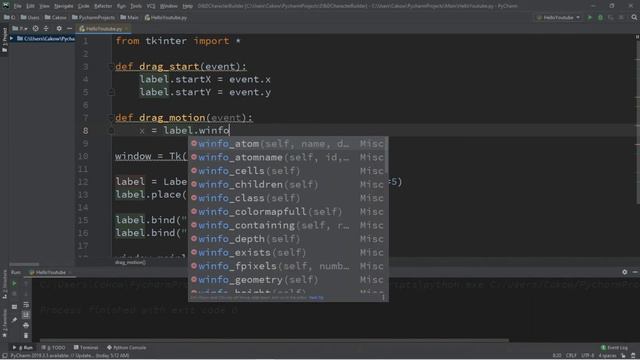This screenshot has width=640, height=360.
Task: Open Run panel settings gear
Action: pos(624,272)
